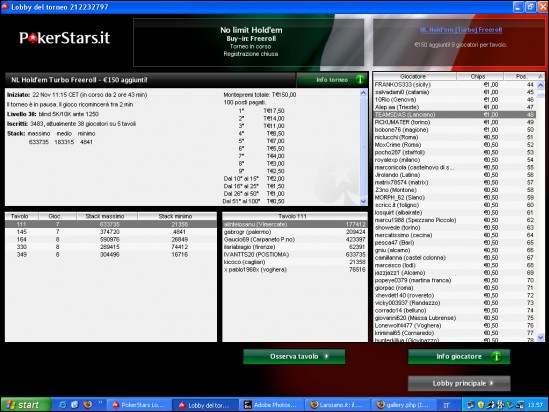
Task: Select highlighted TEAMSDAS (Lanciano) row
Action: click(x=454, y=114)
